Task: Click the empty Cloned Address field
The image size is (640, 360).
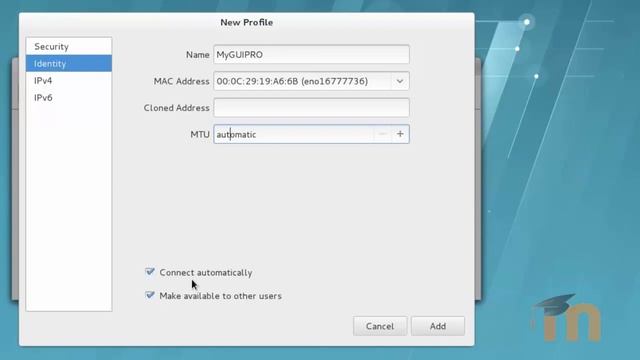Action: [x=311, y=108]
